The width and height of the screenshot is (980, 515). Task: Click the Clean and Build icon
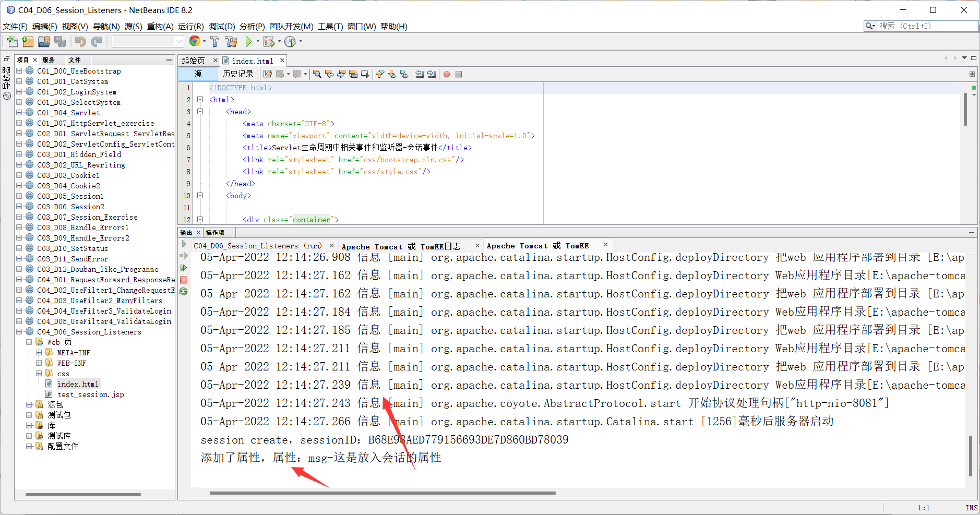231,41
